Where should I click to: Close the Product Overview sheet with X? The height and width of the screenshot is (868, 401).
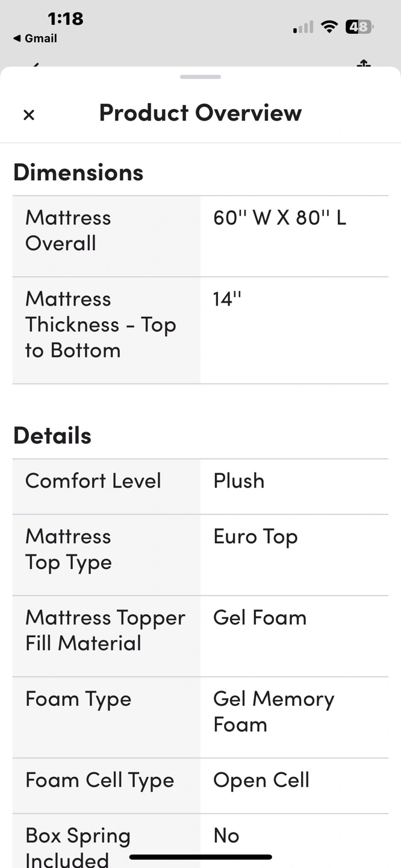click(x=29, y=115)
